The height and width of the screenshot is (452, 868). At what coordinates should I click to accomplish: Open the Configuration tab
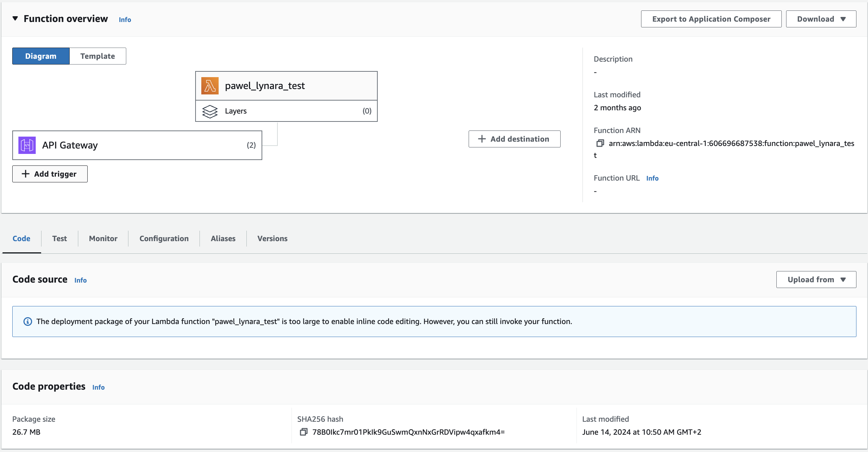point(164,239)
